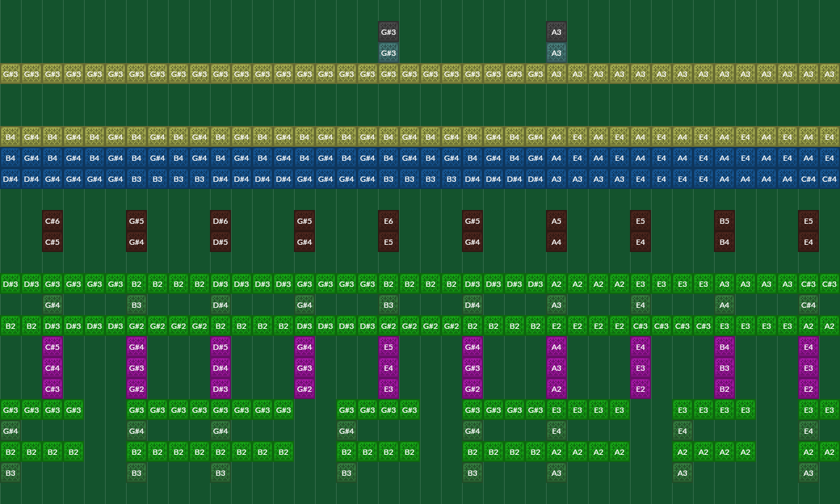Click the magenta A2 note block

[556, 389]
